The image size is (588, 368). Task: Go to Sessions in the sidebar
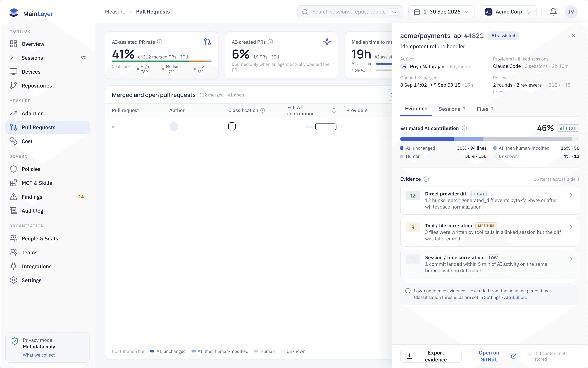[48, 58]
